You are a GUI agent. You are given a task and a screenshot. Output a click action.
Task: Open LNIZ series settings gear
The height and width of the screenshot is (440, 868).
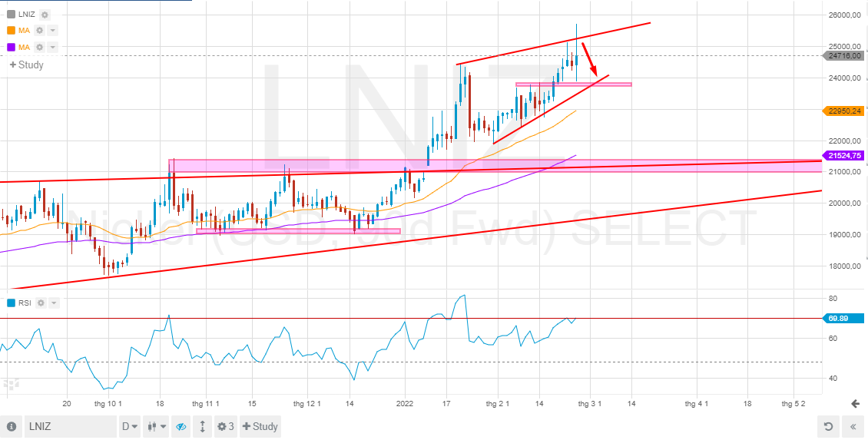pyautogui.click(x=45, y=15)
